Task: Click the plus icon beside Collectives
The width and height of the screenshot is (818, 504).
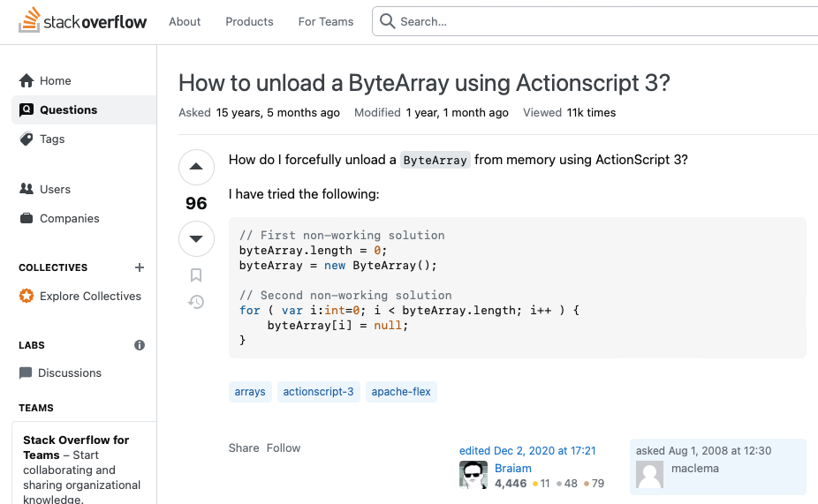Action: (x=139, y=267)
